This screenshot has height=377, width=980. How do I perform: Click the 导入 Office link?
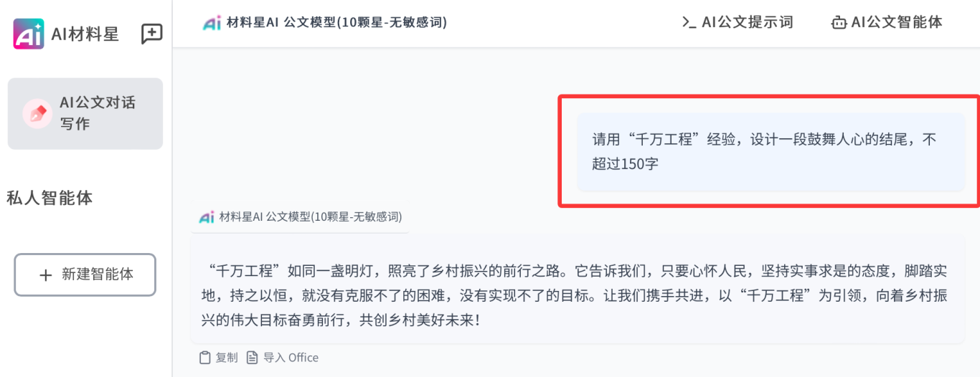(283, 358)
